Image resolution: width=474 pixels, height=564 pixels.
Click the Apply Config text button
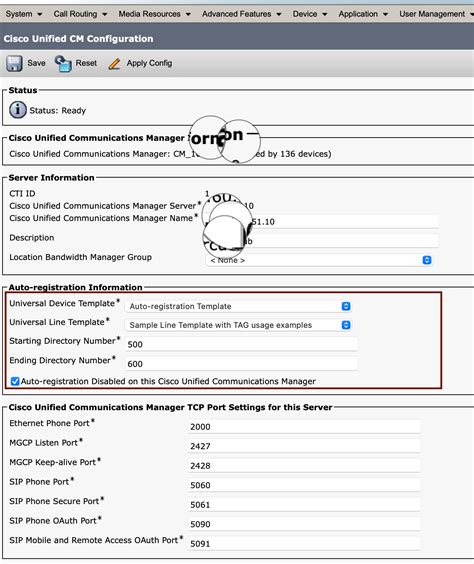coord(149,63)
